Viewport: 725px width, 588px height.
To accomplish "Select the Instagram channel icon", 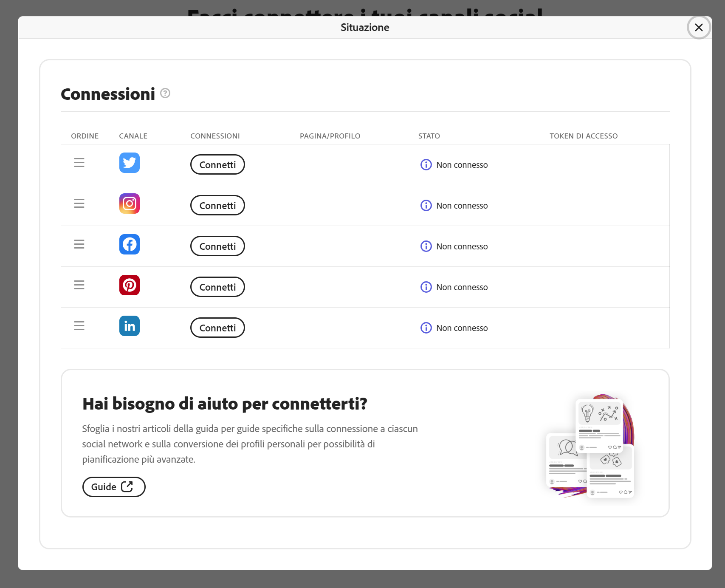I will pyautogui.click(x=129, y=204).
